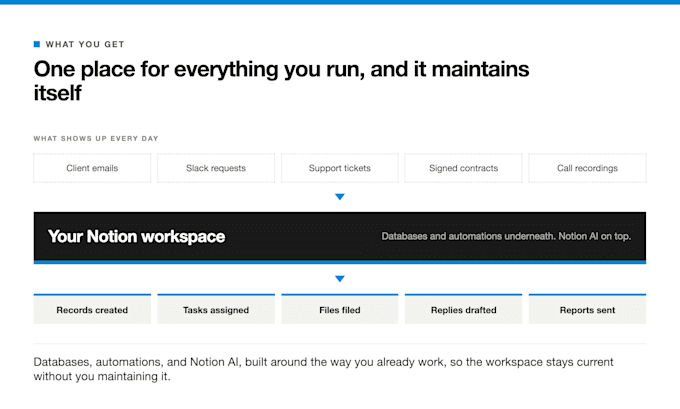Click blue down arrow above the workspace banner

340,197
